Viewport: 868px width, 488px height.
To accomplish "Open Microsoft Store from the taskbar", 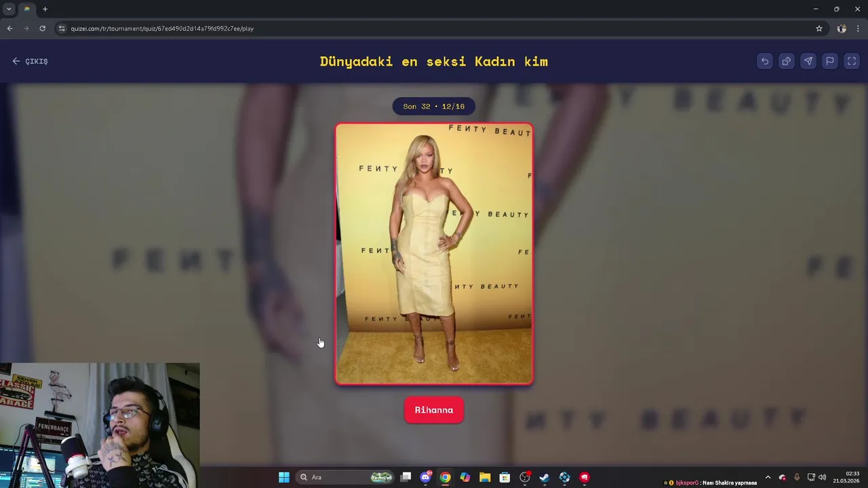I will coord(505,477).
